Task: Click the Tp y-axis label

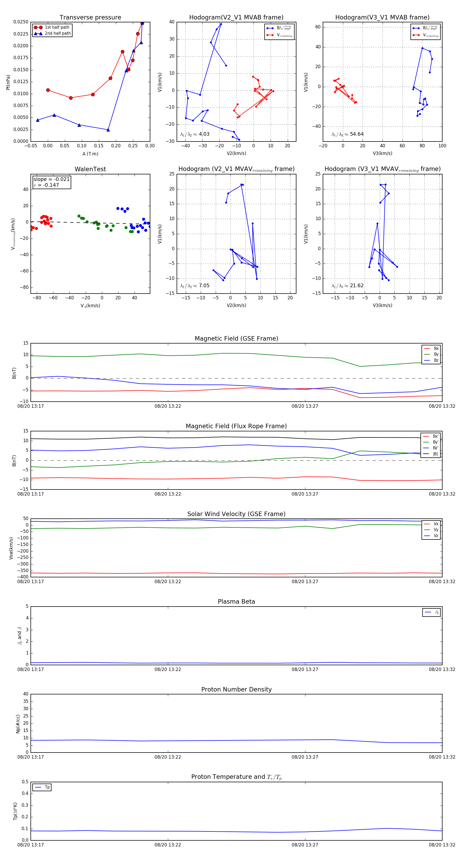Action: tap(15, 811)
